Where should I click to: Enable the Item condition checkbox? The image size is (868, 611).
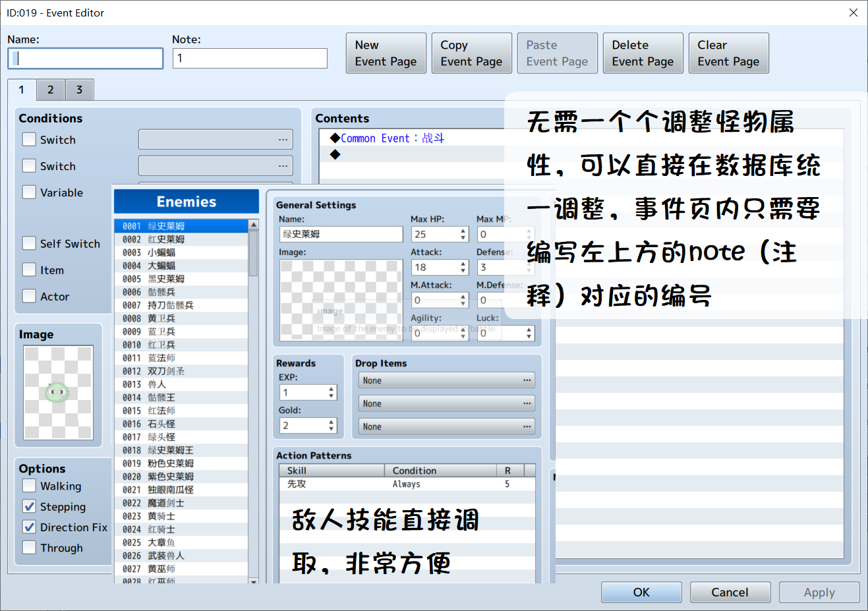pos(29,270)
